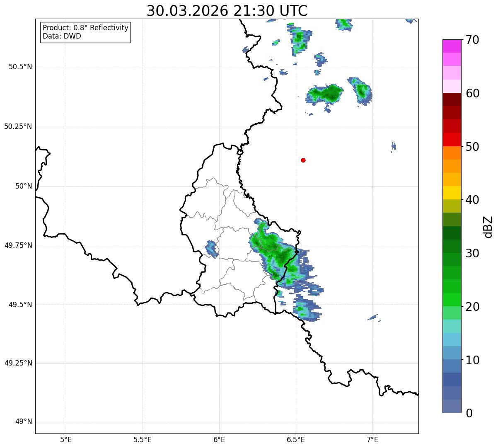Click the small blue echo in western Luxembourg
498x448 pixels.
click(x=212, y=249)
